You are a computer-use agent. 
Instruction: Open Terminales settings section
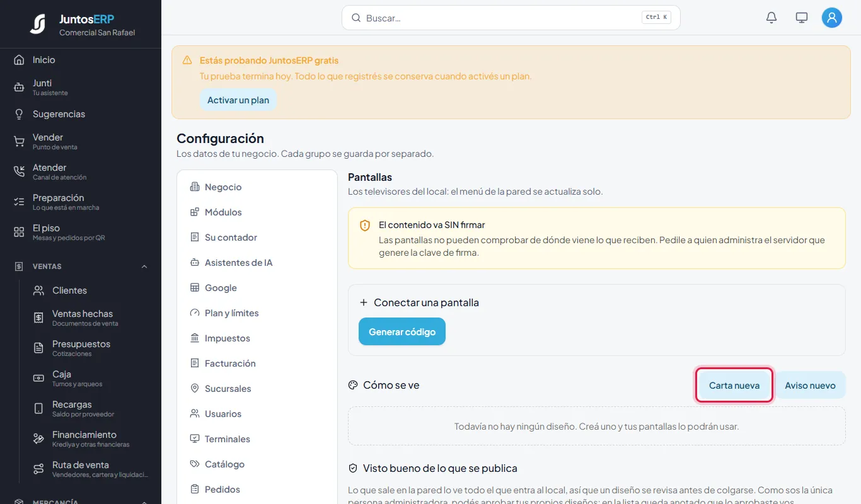257,439
